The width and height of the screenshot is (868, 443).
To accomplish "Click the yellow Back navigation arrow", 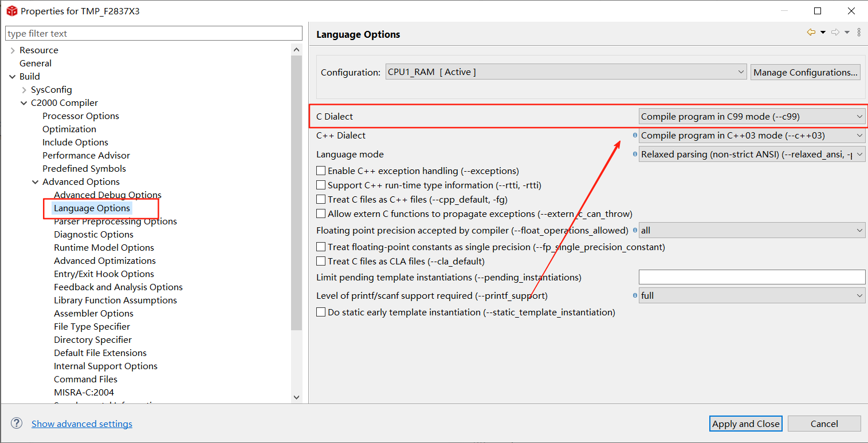I will coord(811,33).
